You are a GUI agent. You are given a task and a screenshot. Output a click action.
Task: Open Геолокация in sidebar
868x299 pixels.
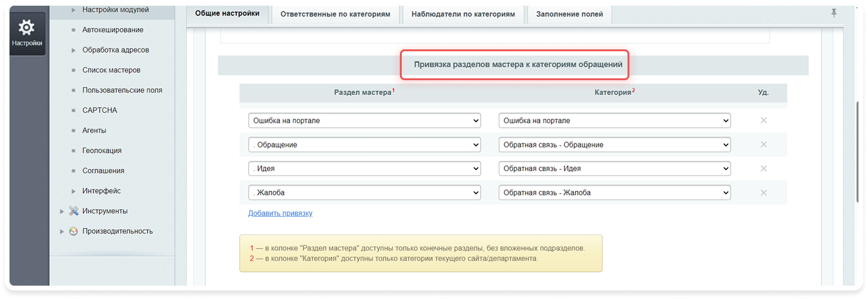click(102, 150)
